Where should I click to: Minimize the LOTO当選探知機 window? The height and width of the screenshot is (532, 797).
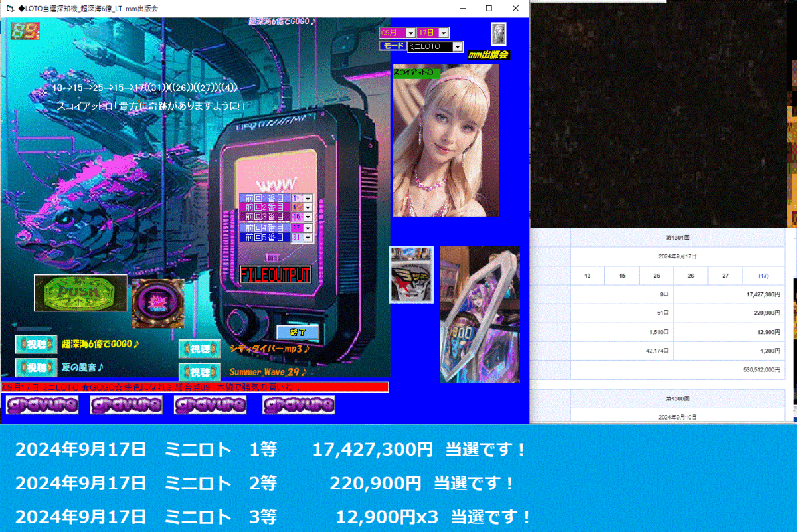pyautogui.click(x=463, y=9)
